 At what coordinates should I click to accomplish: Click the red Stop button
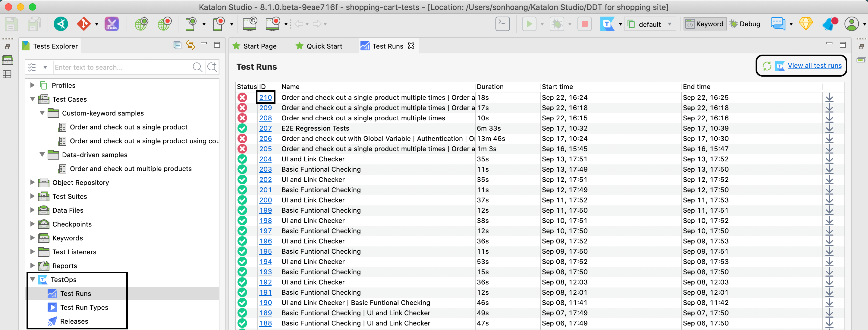click(585, 24)
